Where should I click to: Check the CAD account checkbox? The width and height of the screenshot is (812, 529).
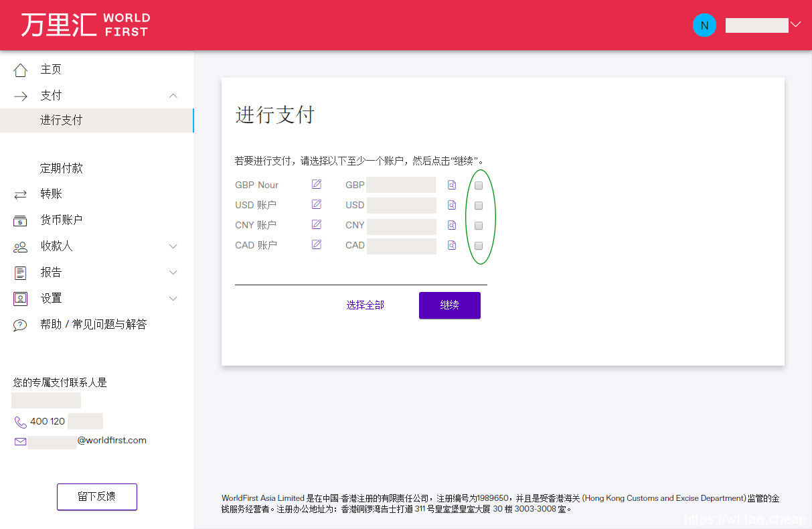(479, 246)
